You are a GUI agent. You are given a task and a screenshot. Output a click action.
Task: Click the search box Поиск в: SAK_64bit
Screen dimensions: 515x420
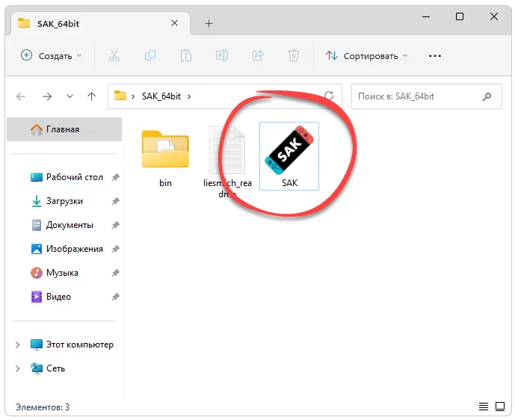pyautogui.click(x=426, y=96)
